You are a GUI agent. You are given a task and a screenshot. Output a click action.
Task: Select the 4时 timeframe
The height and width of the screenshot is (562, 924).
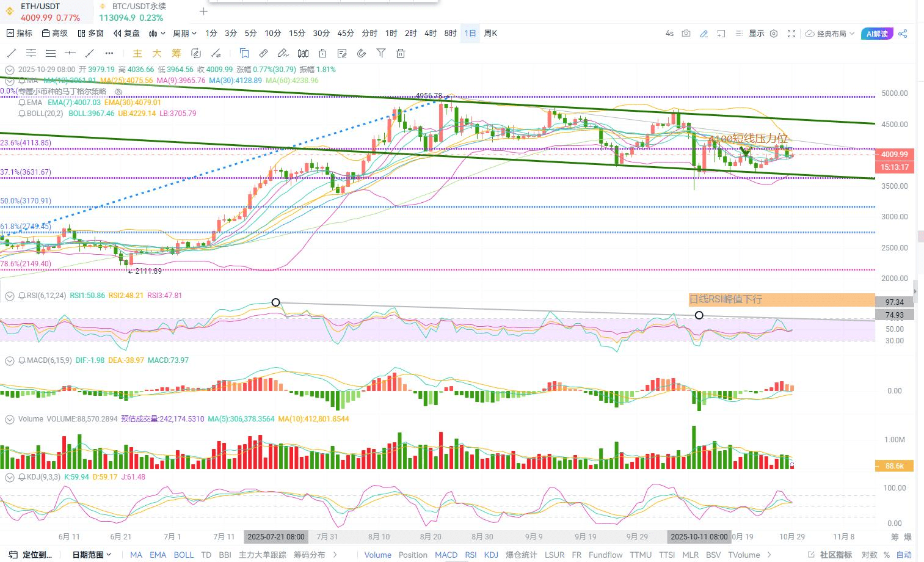(431, 34)
